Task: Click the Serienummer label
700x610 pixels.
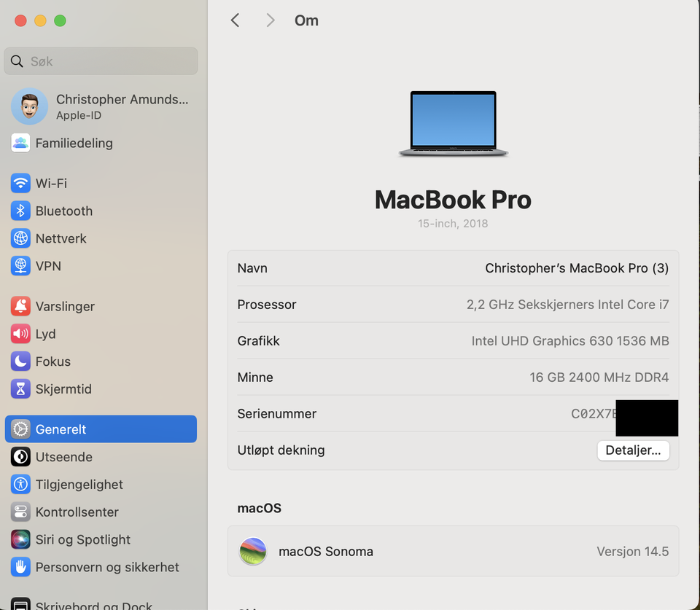Action: coord(277,414)
